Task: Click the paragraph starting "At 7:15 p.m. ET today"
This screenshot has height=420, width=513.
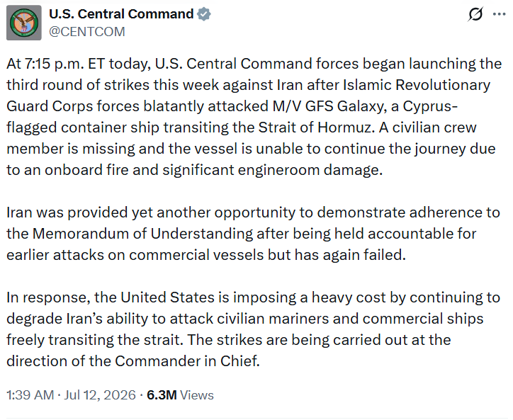Action: 254,117
